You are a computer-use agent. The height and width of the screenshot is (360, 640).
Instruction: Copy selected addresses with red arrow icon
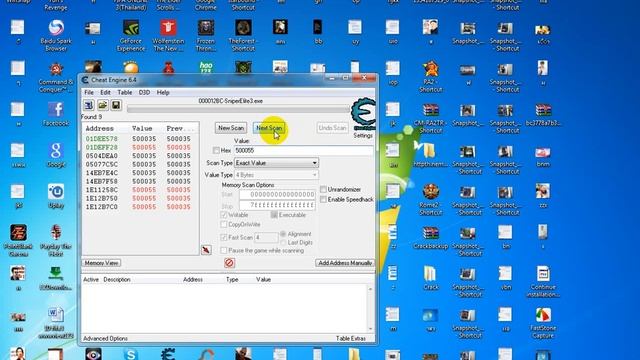[x=206, y=250]
